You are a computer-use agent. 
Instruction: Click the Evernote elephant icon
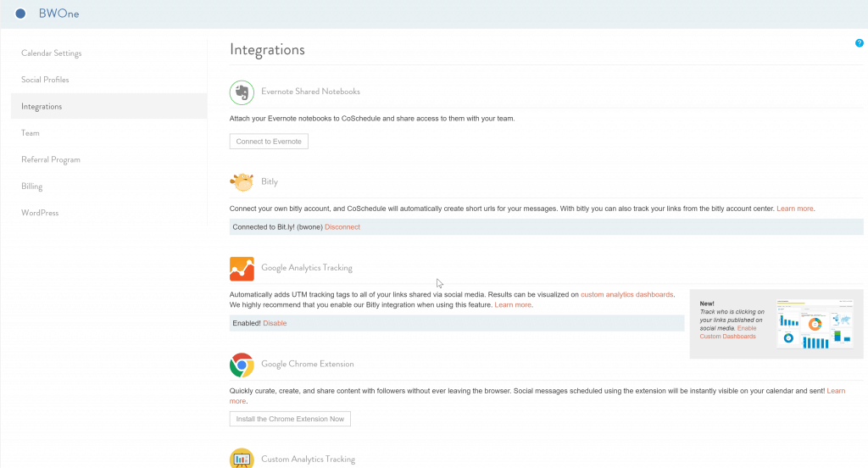point(242,92)
